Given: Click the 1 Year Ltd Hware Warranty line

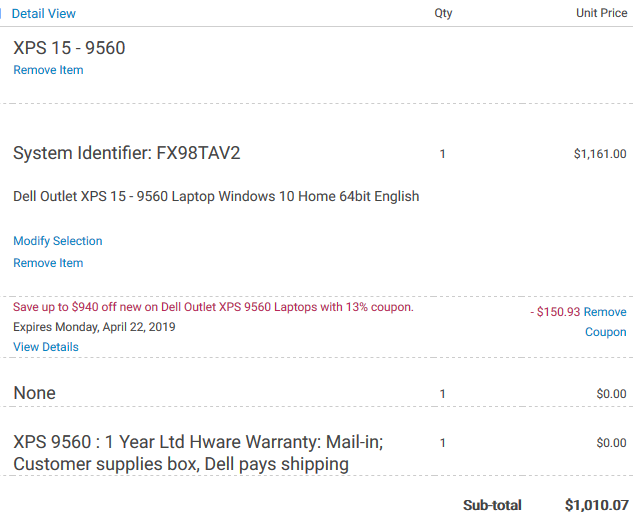Looking at the screenshot, I should coord(198,453).
